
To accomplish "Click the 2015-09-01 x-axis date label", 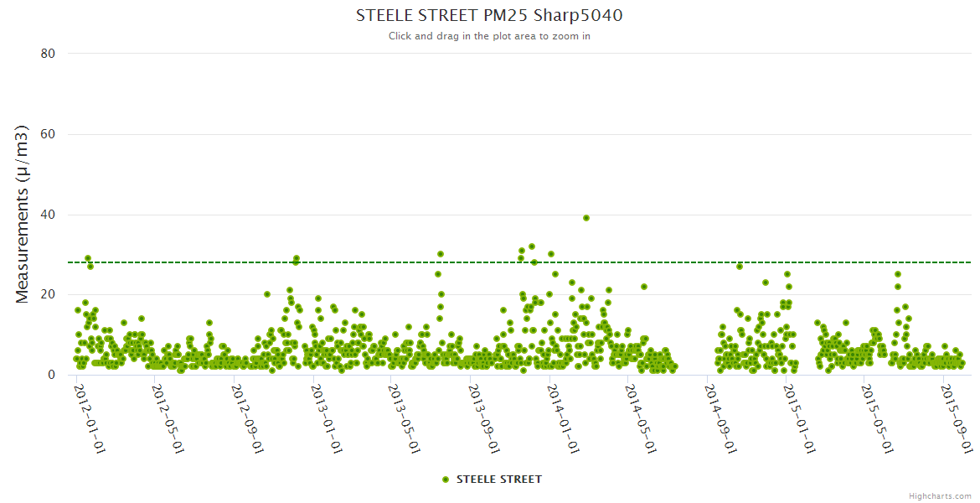I will tap(956, 418).
